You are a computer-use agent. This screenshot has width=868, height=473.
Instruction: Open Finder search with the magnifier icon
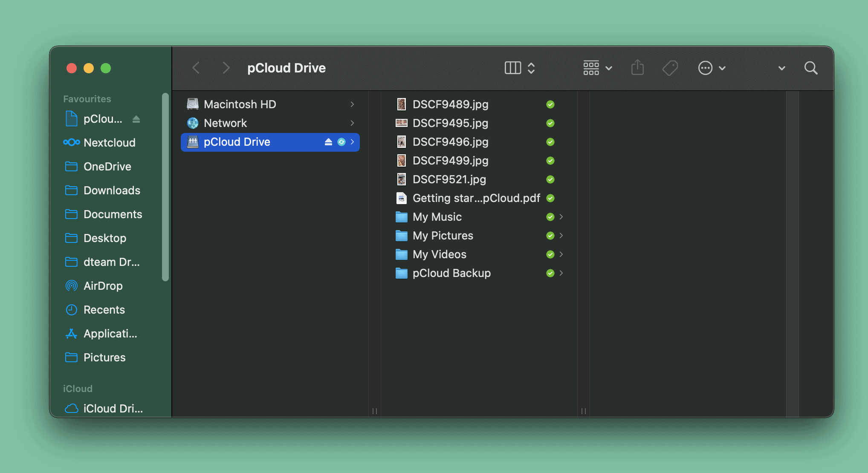(810, 68)
